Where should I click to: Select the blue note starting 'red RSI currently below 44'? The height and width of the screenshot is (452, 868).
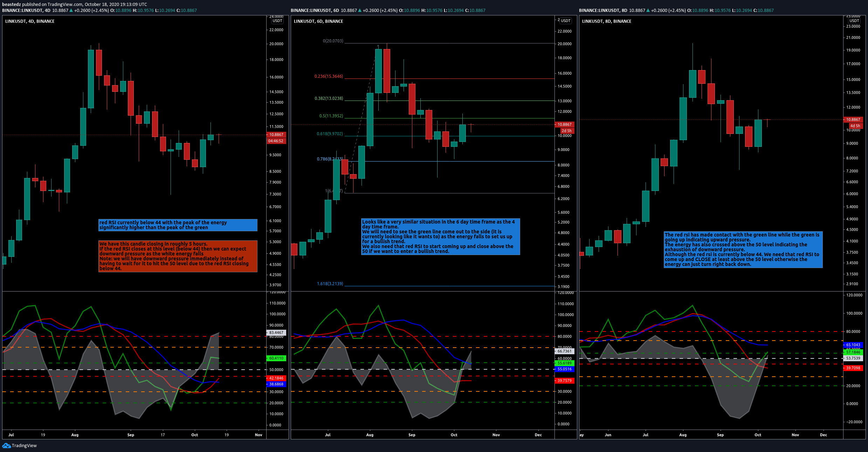click(x=178, y=225)
